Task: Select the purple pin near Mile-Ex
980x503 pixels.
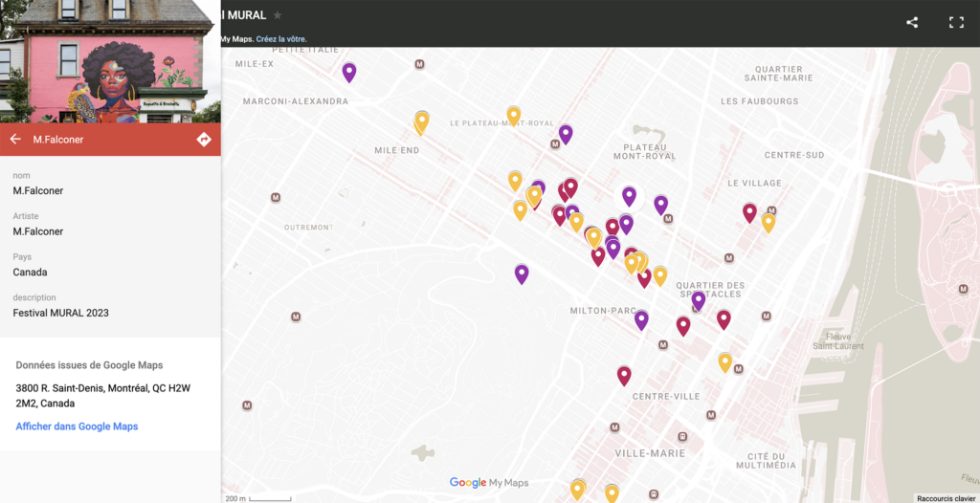Action: click(349, 73)
